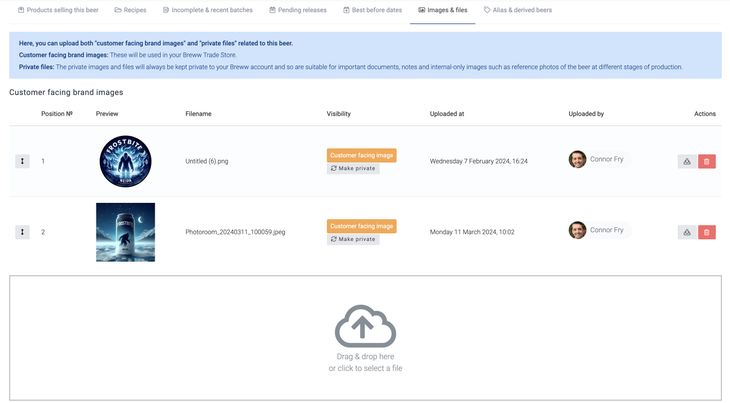
Task: Open the Recipes tab
Action: tap(130, 10)
